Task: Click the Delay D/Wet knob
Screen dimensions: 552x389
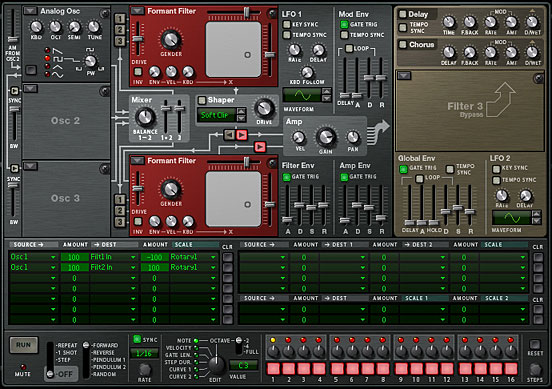Action: [x=532, y=22]
